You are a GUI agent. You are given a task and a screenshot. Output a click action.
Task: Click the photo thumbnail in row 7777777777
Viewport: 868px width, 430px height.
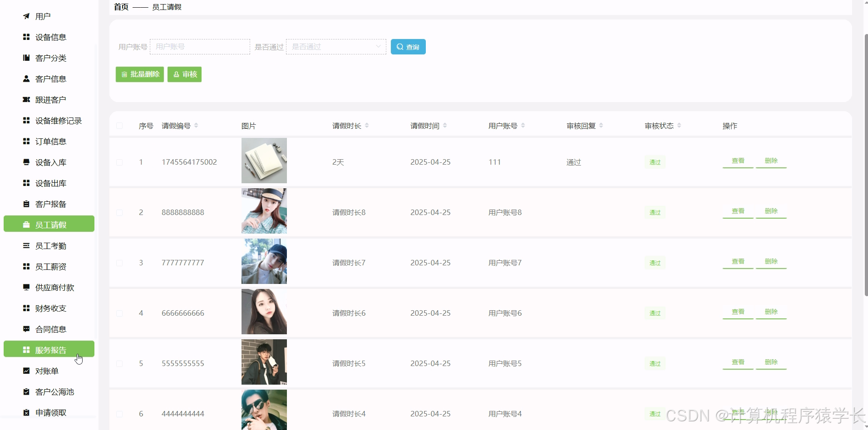[x=264, y=261]
